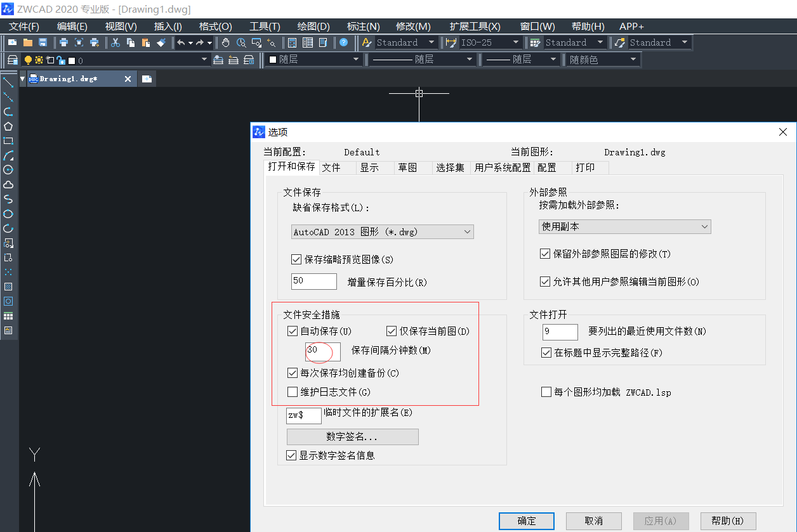Select the Polygon tool

pos(8,126)
